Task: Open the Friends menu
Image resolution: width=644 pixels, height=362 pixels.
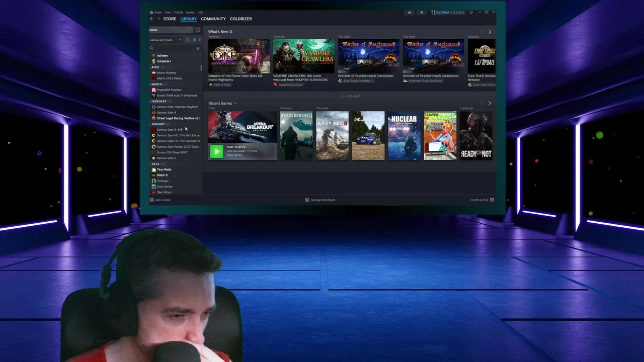Action: pos(179,12)
